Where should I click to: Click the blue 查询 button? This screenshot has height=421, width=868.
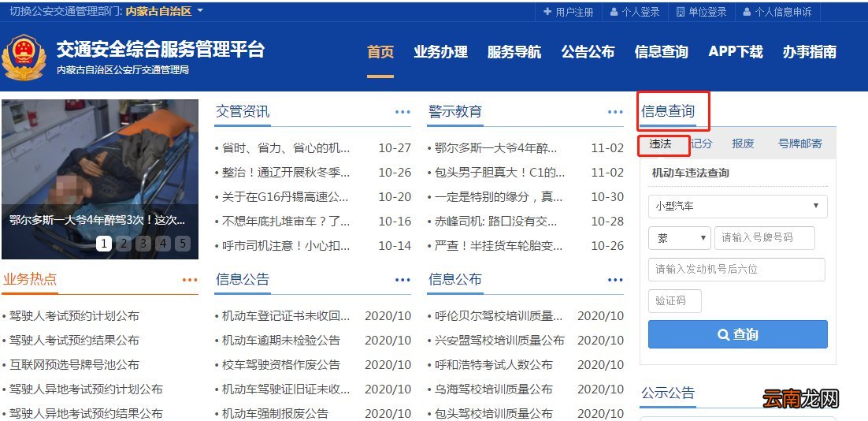[738, 334]
